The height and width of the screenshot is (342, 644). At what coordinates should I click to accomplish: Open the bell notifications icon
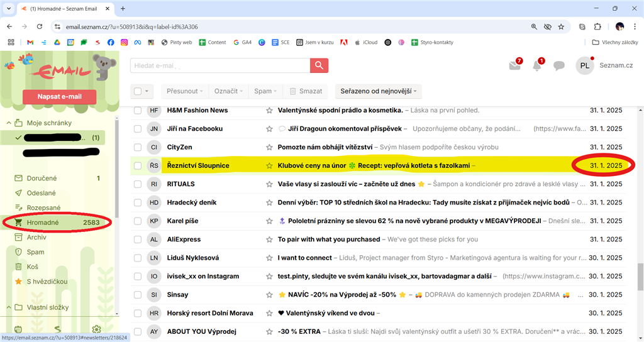click(537, 66)
